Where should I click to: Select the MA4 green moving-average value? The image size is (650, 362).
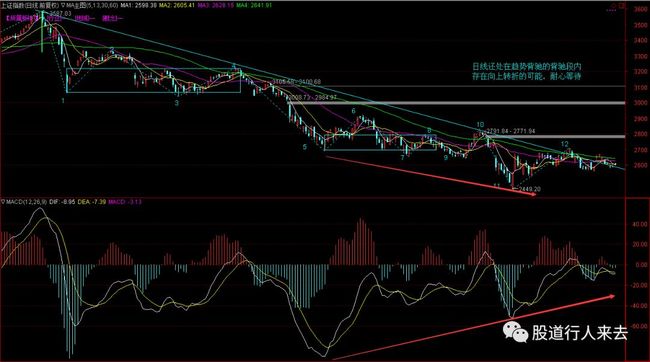tap(255, 5)
